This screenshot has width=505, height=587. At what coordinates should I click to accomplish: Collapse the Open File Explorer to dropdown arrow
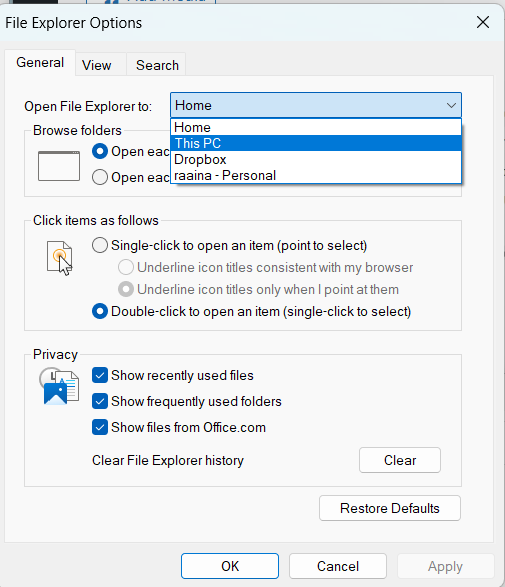click(x=451, y=106)
